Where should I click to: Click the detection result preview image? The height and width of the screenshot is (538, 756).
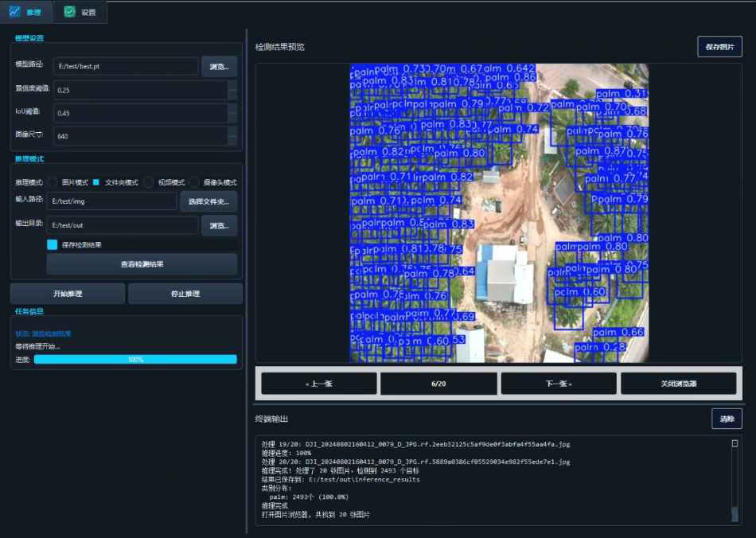click(x=499, y=212)
